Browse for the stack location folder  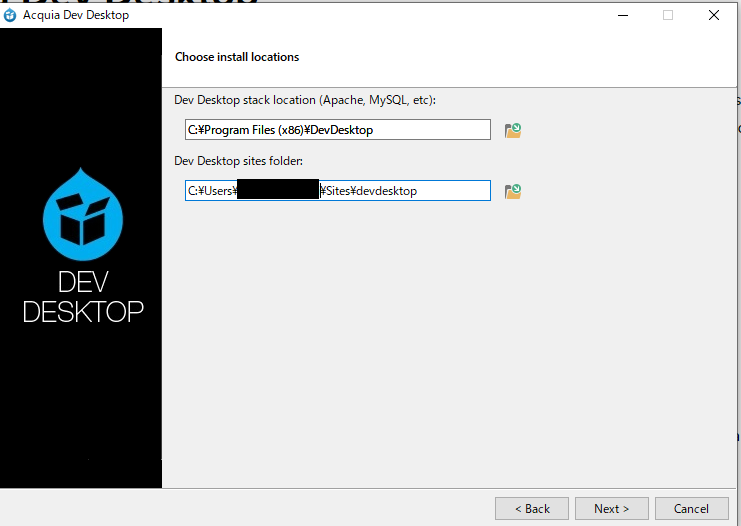tap(513, 130)
